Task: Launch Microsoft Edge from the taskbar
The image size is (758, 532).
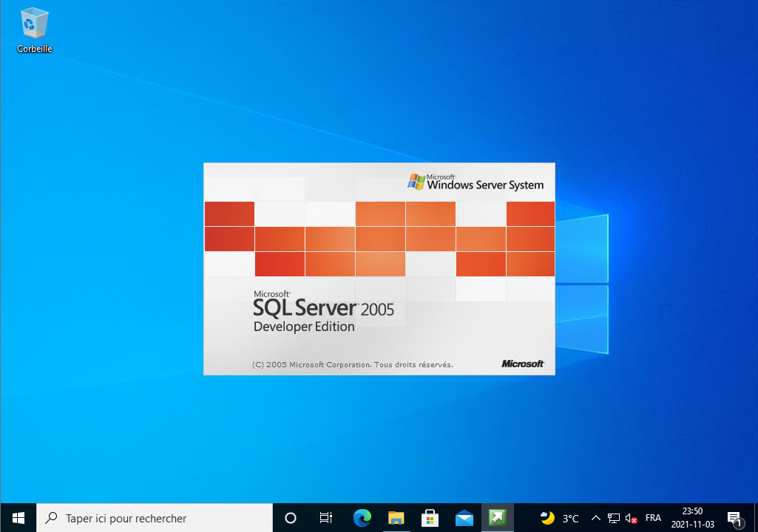Action: click(x=362, y=518)
